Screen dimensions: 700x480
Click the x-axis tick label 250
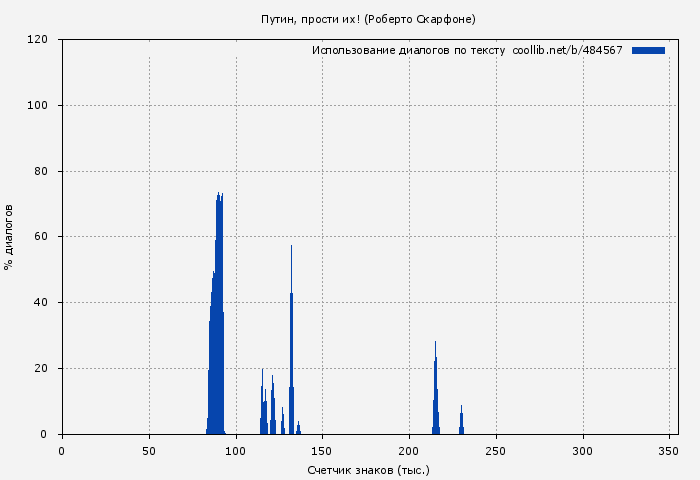(496, 451)
